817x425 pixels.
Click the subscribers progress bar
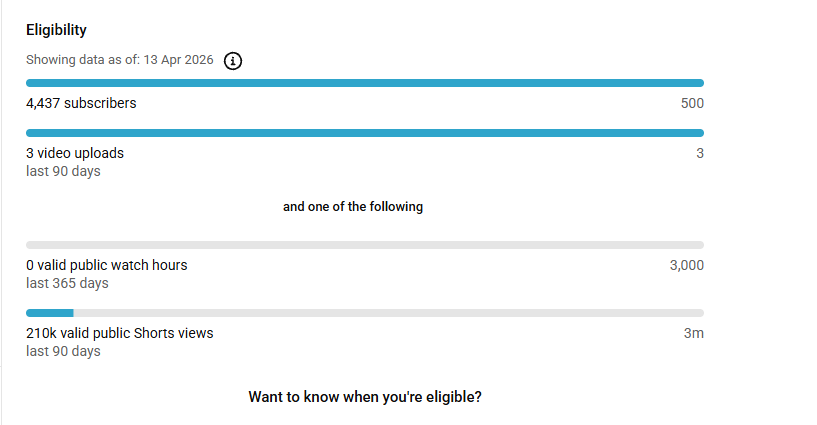point(365,83)
